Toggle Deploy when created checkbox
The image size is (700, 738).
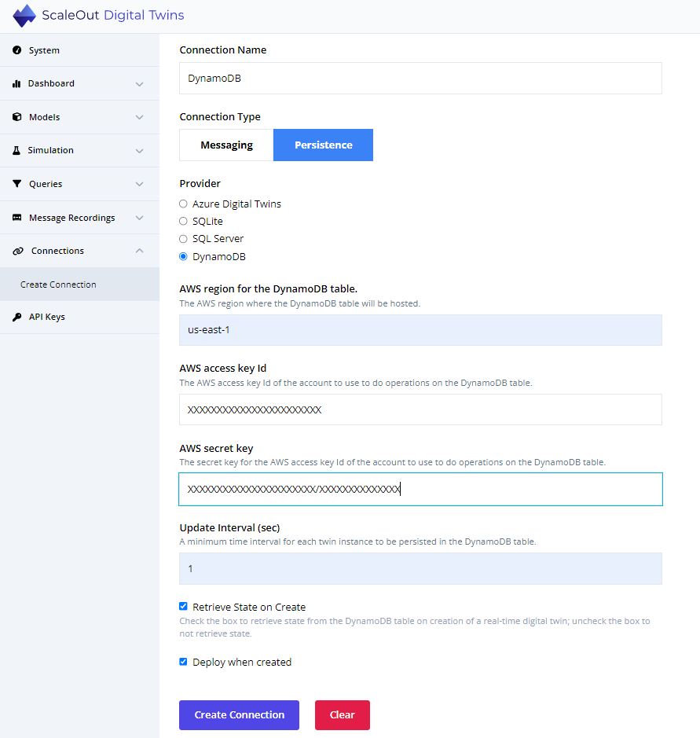tap(184, 662)
